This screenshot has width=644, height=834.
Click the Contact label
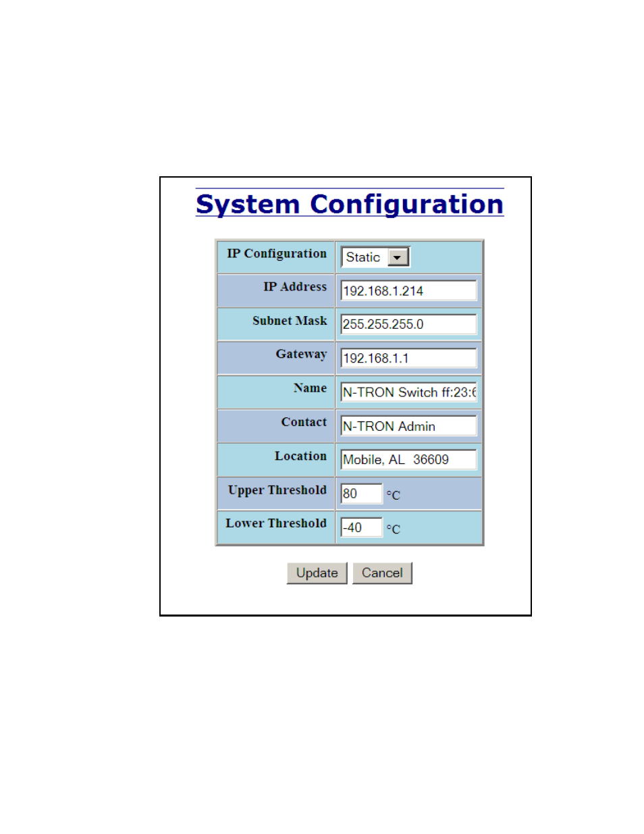(304, 422)
